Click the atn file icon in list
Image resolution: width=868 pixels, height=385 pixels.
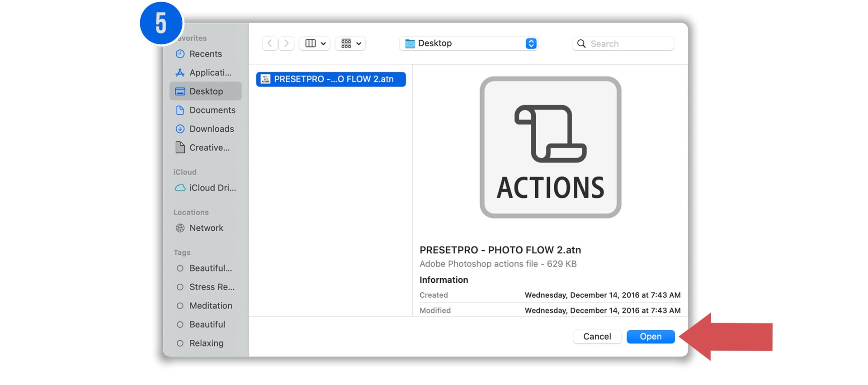point(265,79)
